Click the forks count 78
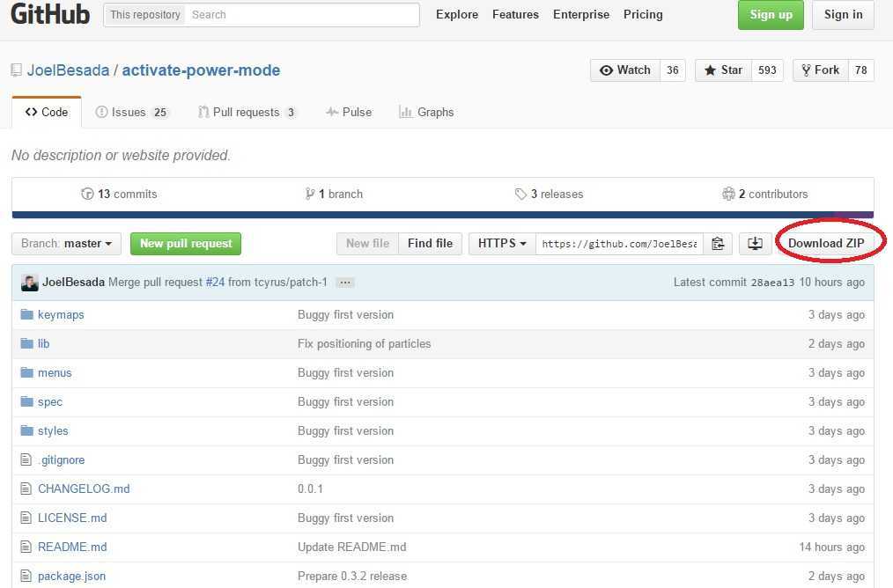 (861, 70)
